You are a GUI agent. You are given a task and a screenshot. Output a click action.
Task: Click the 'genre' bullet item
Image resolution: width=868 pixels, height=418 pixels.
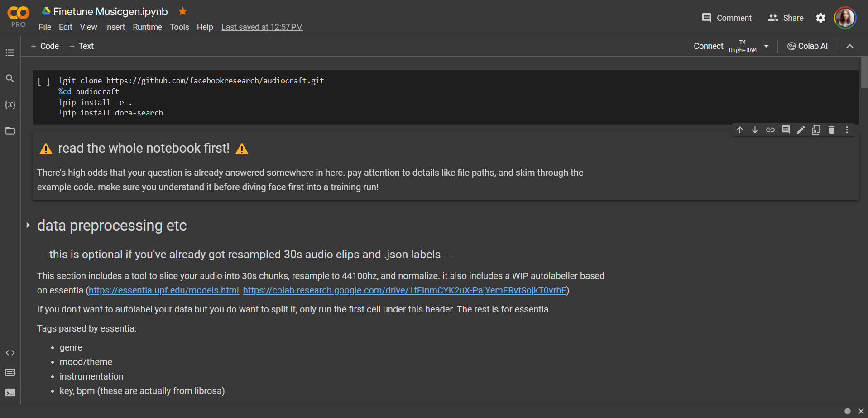(71, 347)
